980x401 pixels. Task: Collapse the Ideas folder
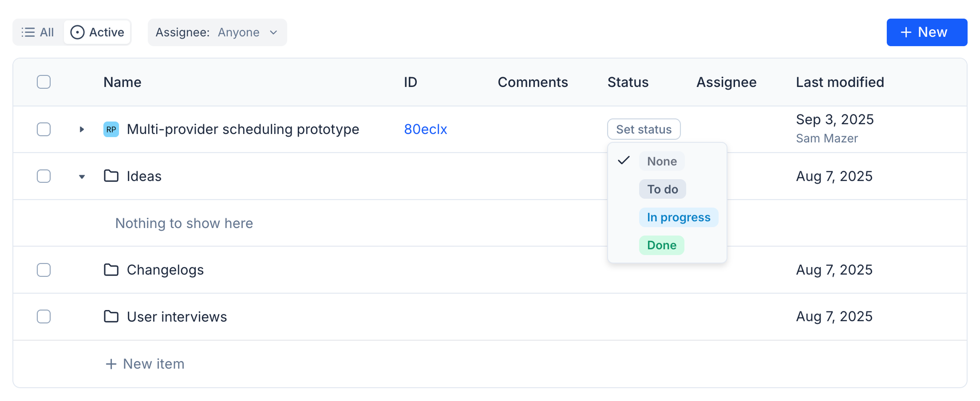point(82,177)
